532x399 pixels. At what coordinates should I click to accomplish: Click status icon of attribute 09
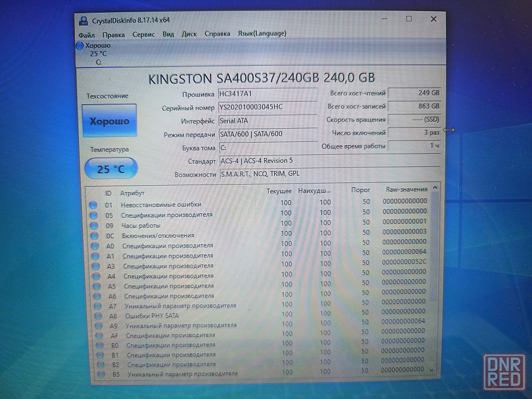click(94, 225)
